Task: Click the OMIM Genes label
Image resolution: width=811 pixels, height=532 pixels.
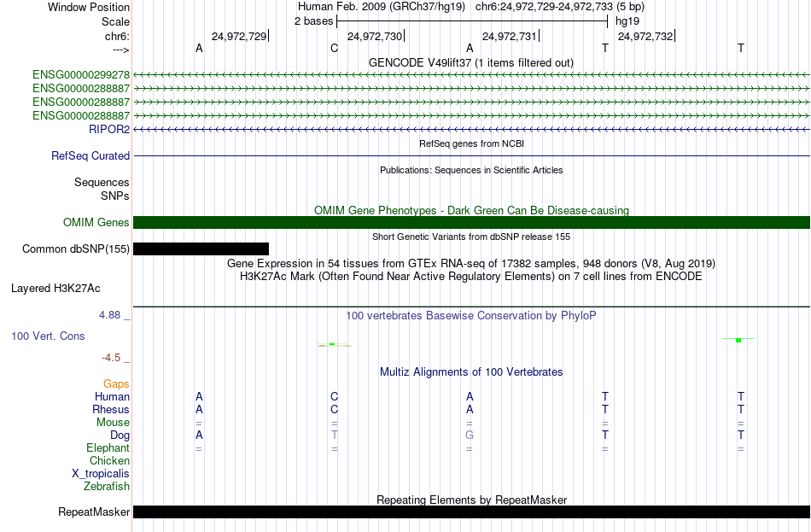Action: point(96,223)
